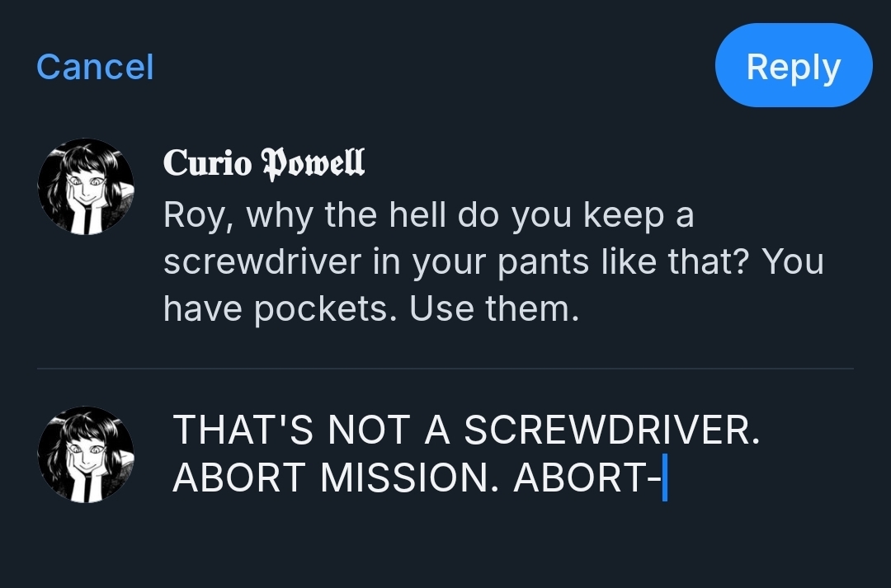Click "SCREWDRIVER." in the reply draft
The width and height of the screenshot is (891, 588).
[x=611, y=430]
